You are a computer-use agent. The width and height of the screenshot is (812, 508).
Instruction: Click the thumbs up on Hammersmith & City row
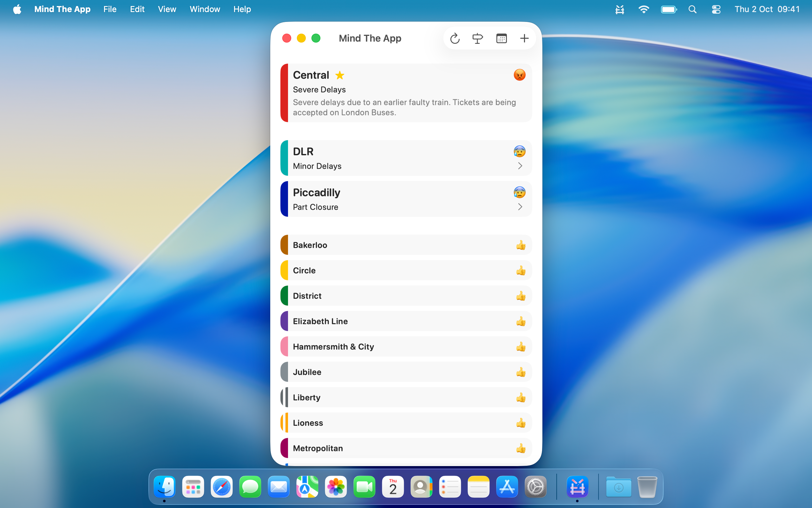click(521, 346)
